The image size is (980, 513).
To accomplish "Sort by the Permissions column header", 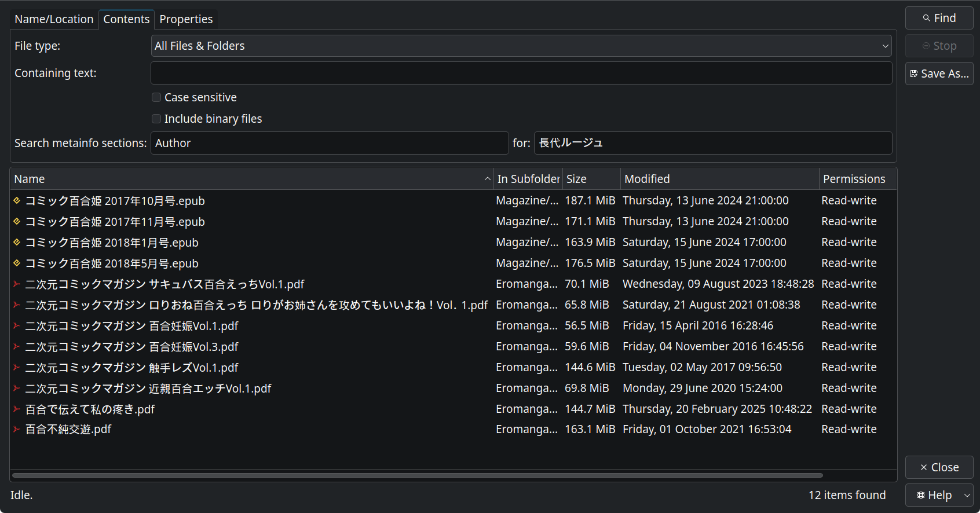I will coord(858,179).
